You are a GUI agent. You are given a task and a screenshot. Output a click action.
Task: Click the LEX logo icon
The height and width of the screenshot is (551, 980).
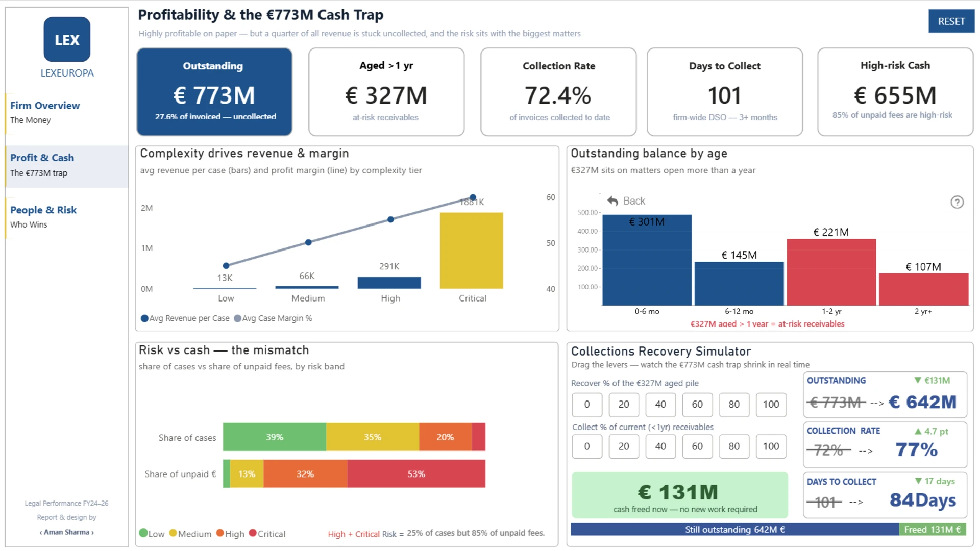67,39
